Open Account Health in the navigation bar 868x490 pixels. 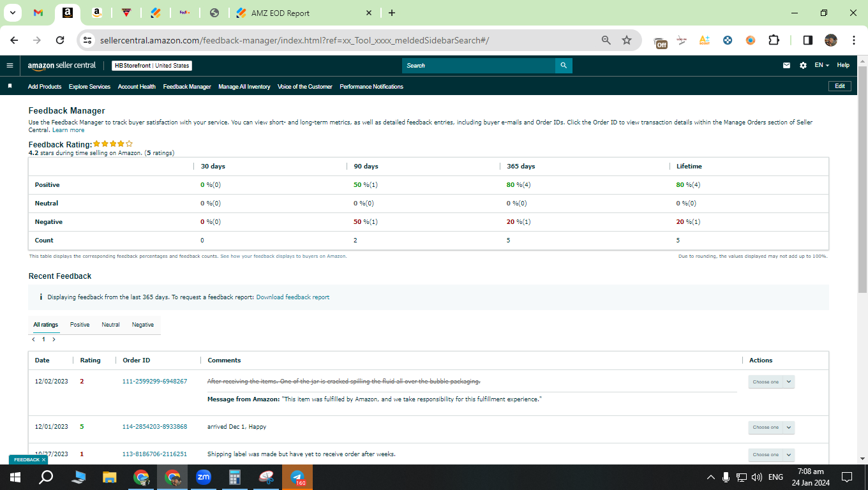point(137,87)
